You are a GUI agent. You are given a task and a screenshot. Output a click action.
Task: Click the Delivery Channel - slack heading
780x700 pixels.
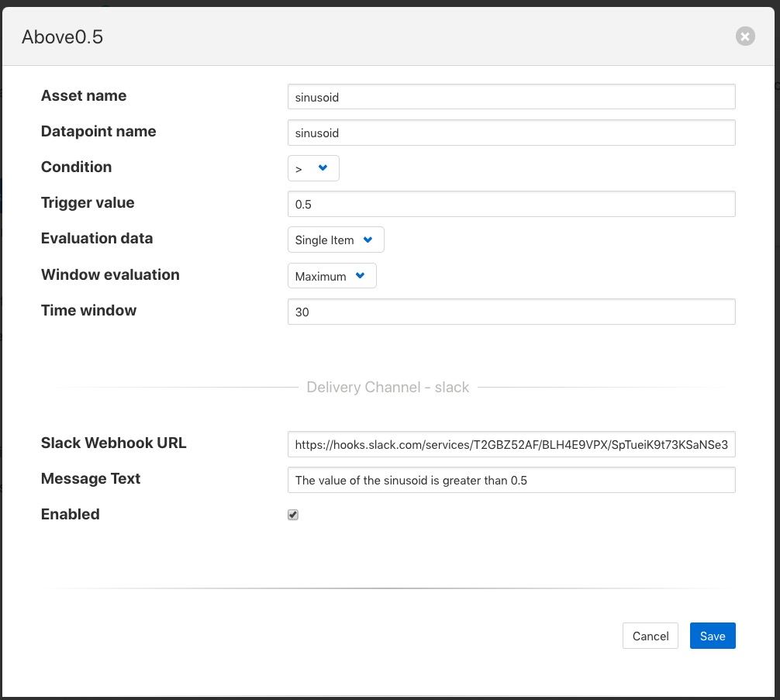[x=388, y=387]
